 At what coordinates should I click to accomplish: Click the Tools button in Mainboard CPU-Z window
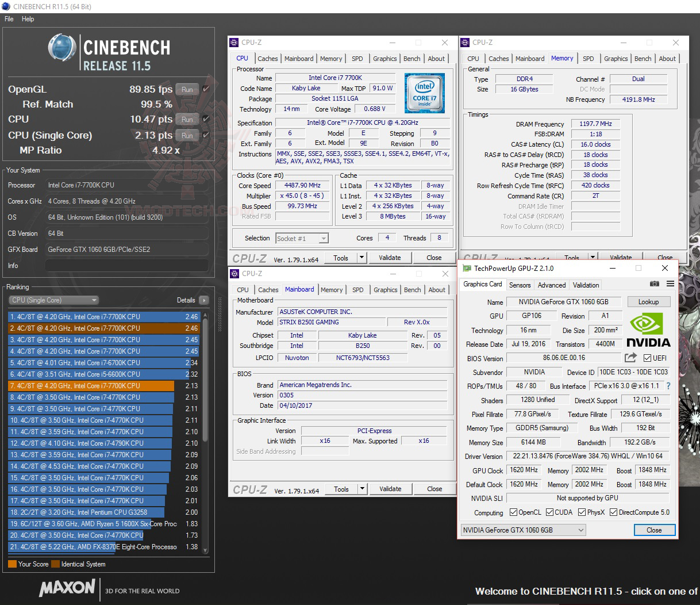coord(341,489)
